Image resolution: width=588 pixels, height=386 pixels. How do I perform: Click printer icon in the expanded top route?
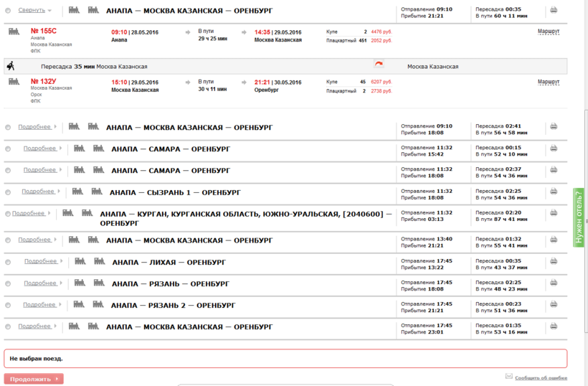tap(553, 10)
